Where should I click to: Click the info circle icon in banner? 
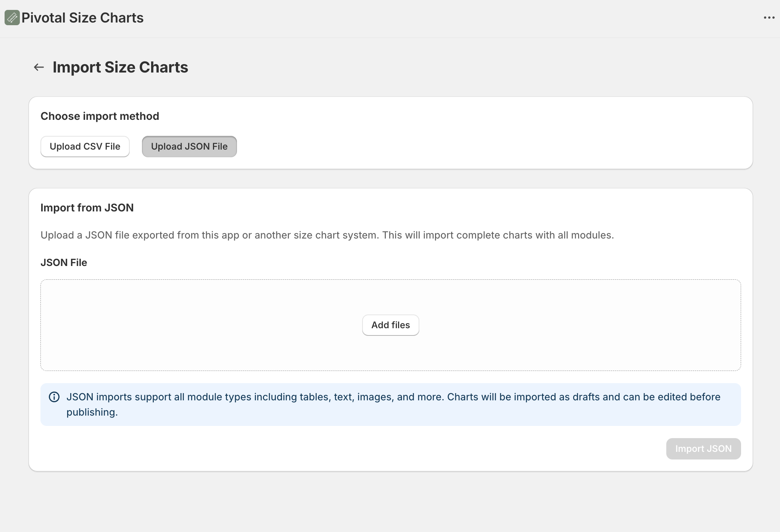tap(54, 397)
